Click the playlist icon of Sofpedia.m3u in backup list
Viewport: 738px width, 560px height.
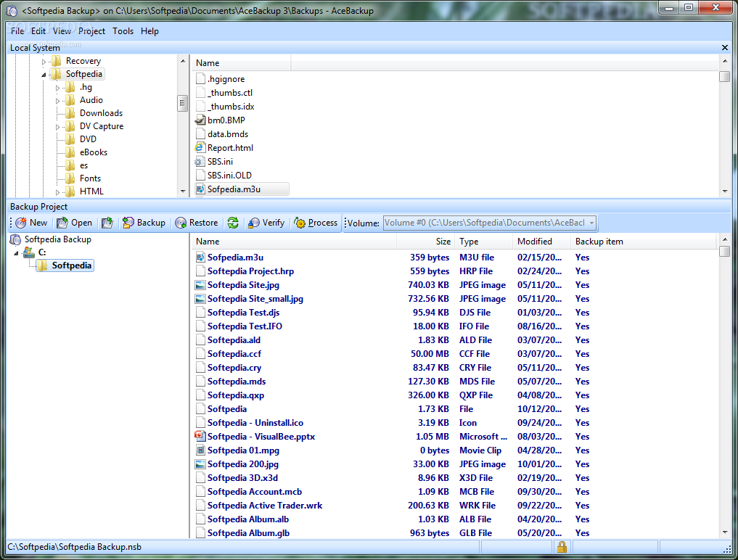(x=200, y=258)
